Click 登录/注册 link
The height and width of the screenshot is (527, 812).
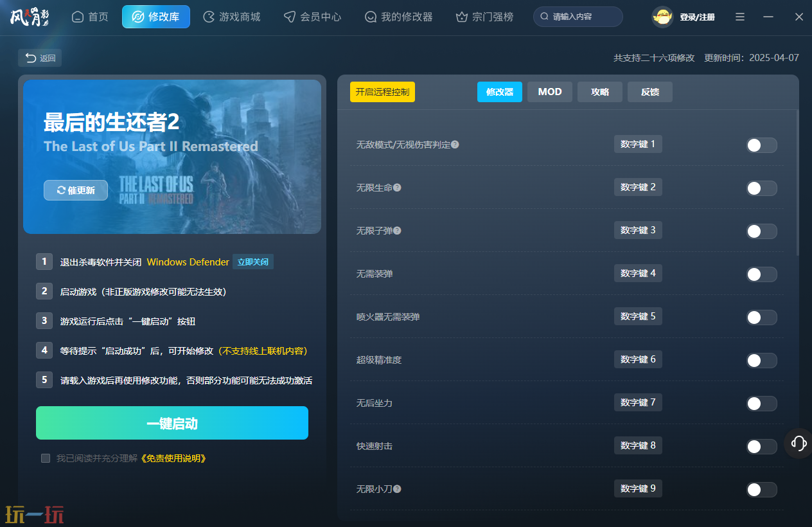pos(697,17)
